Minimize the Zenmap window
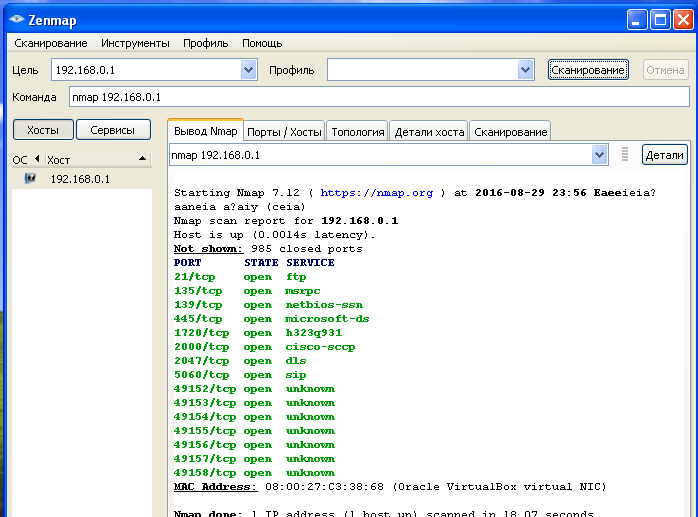 point(637,20)
